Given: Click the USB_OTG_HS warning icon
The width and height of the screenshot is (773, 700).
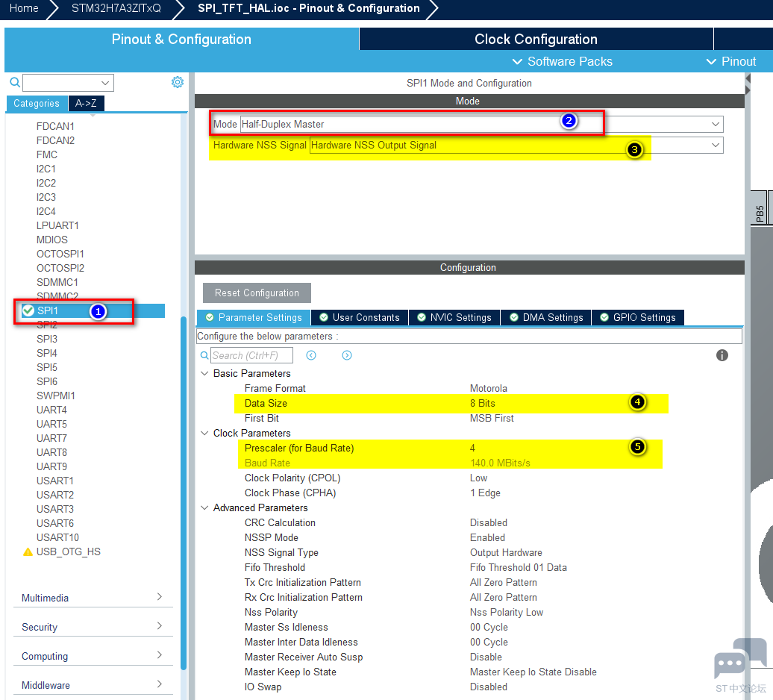Looking at the screenshot, I should (28, 552).
